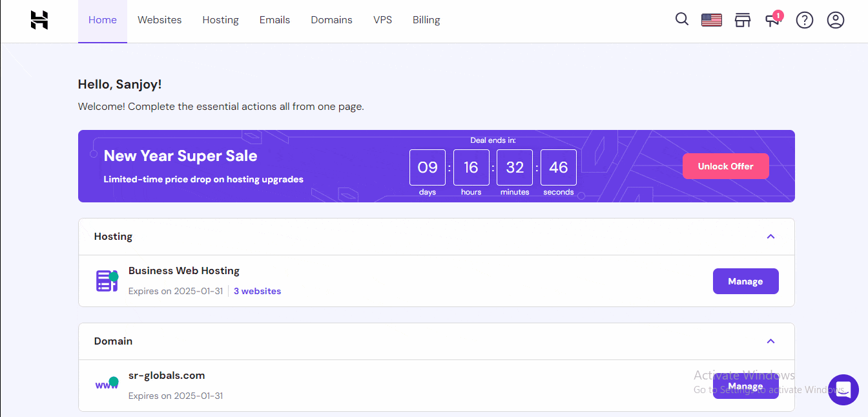The width and height of the screenshot is (868, 417).
Task: Click the Hostinger logo
Action: coord(39,20)
